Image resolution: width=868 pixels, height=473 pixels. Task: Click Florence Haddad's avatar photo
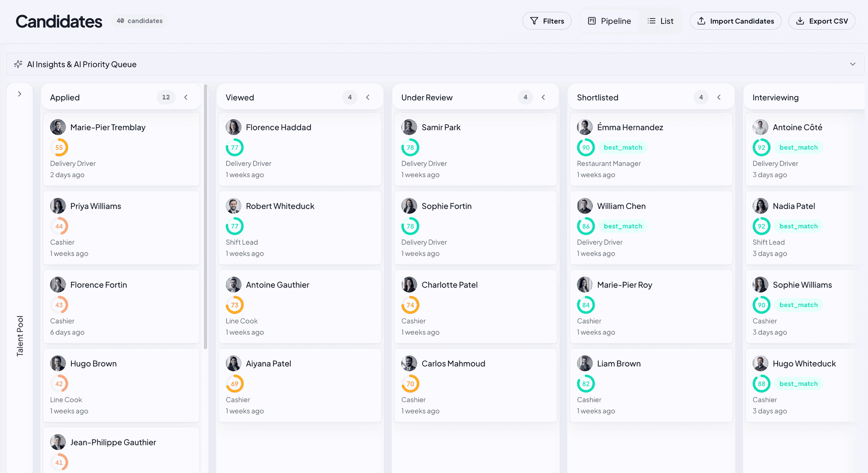pyautogui.click(x=233, y=127)
